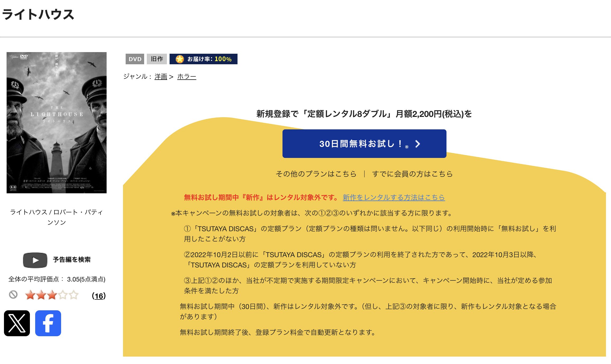Image resolution: width=611 pixels, height=364 pixels.
Task: Click the お届け率: 100% badge text
Action: [209, 59]
